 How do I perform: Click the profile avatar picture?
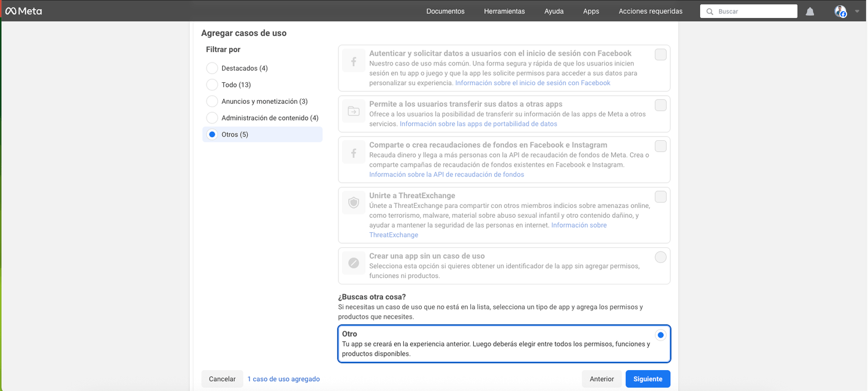click(840, 11)
